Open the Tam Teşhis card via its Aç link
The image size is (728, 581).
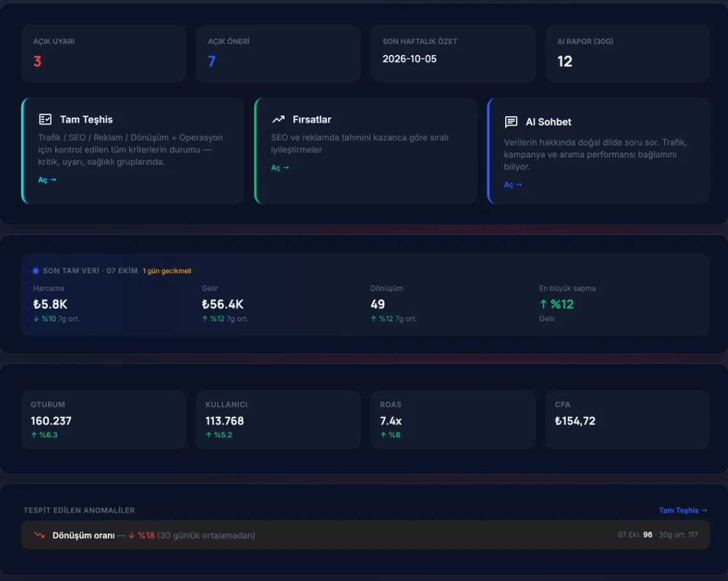pyautogui.click(x=47, y=180)
